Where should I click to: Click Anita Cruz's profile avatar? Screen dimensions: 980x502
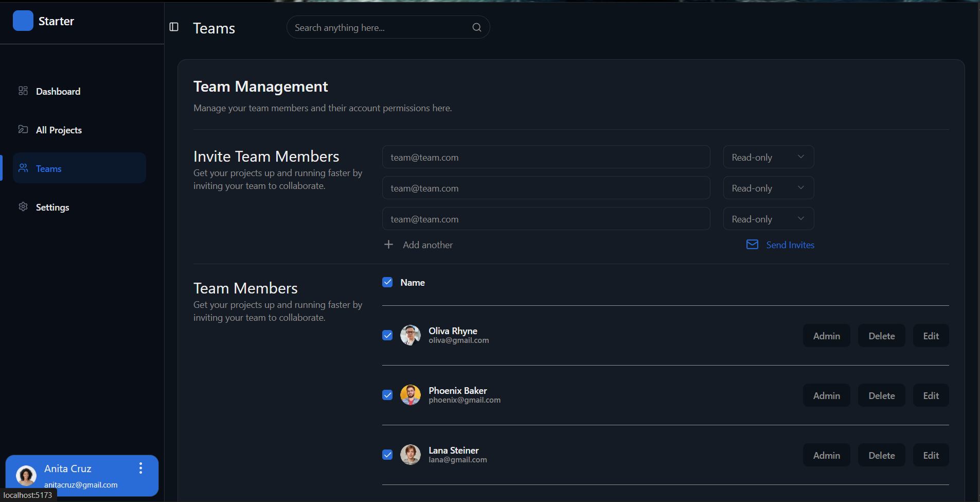[26, 475]
